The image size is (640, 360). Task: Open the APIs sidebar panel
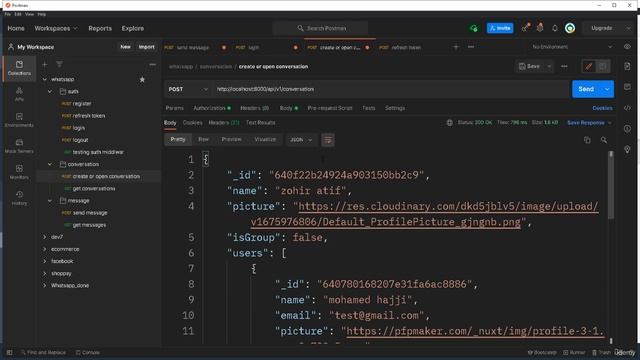tap(19, 94)
